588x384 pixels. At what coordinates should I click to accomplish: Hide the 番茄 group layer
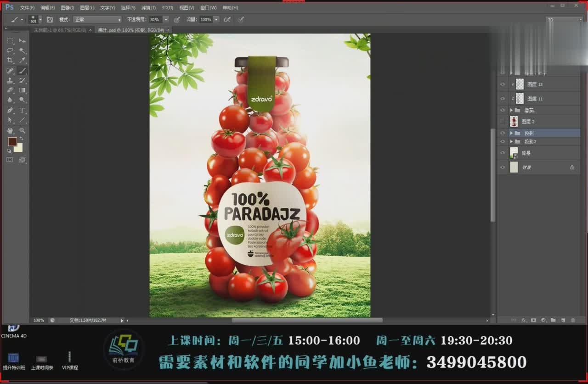pos(502,110)
